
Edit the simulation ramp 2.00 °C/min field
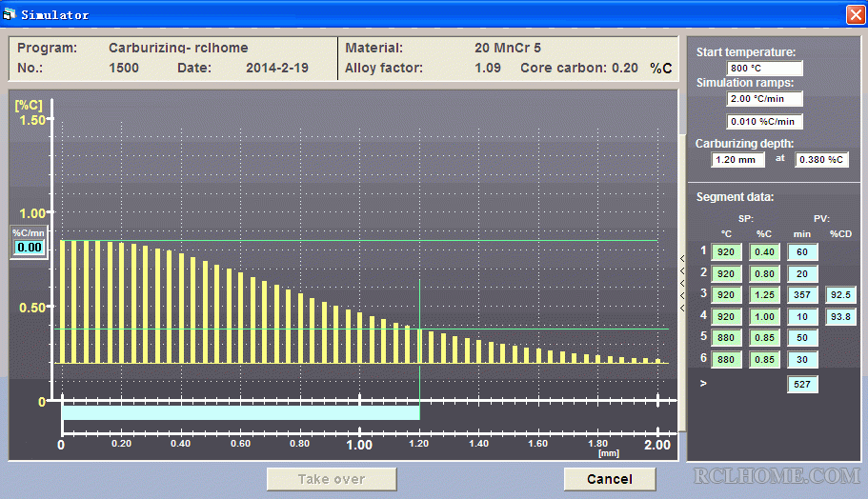(764, 98)
